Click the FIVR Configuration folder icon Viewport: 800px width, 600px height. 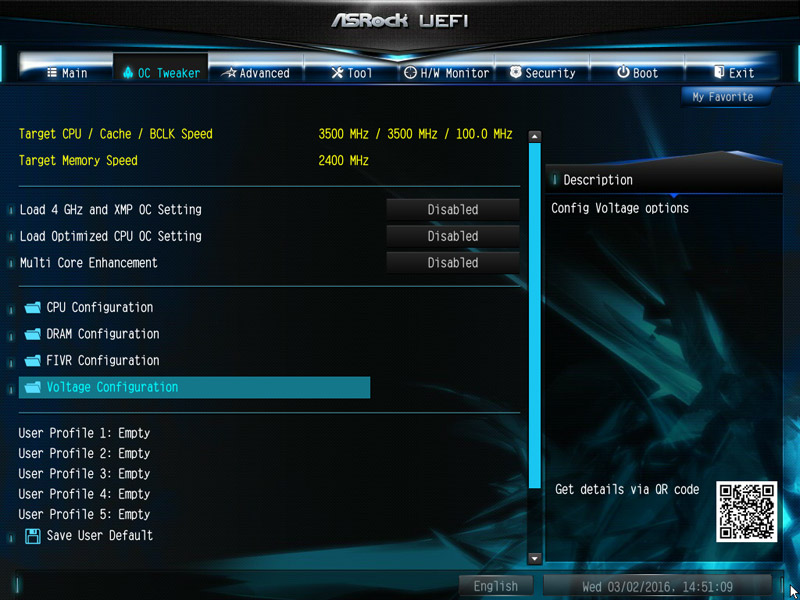click(33, 360)
